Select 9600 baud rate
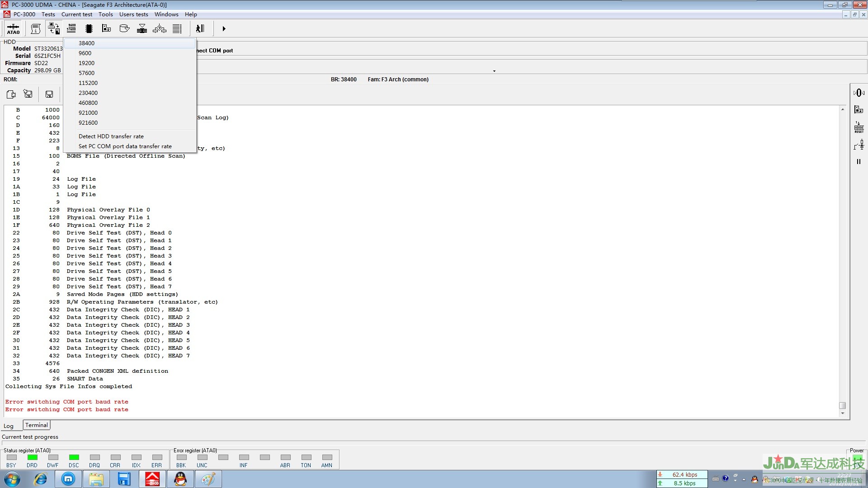This screenshot has width=868, height=488. click(x=130, y=53)
